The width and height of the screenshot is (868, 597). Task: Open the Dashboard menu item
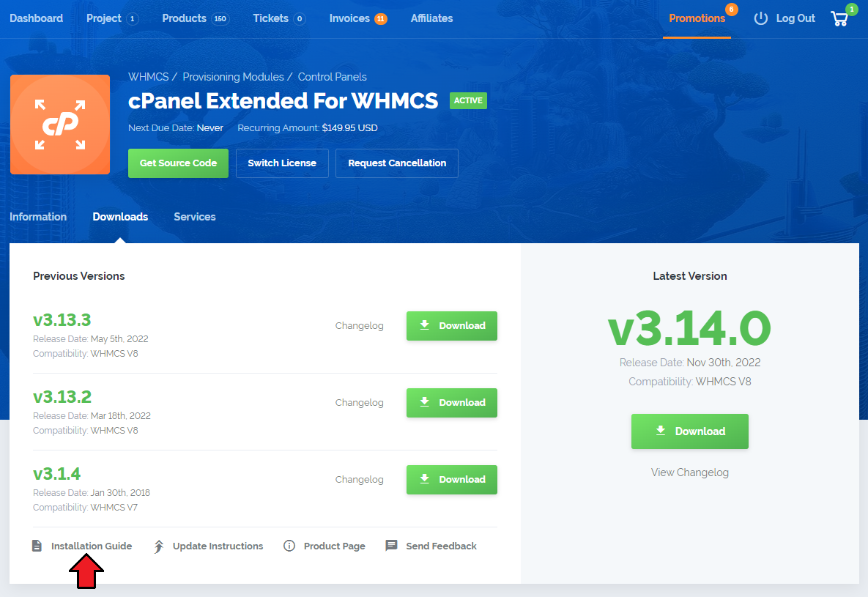point(37,18)
